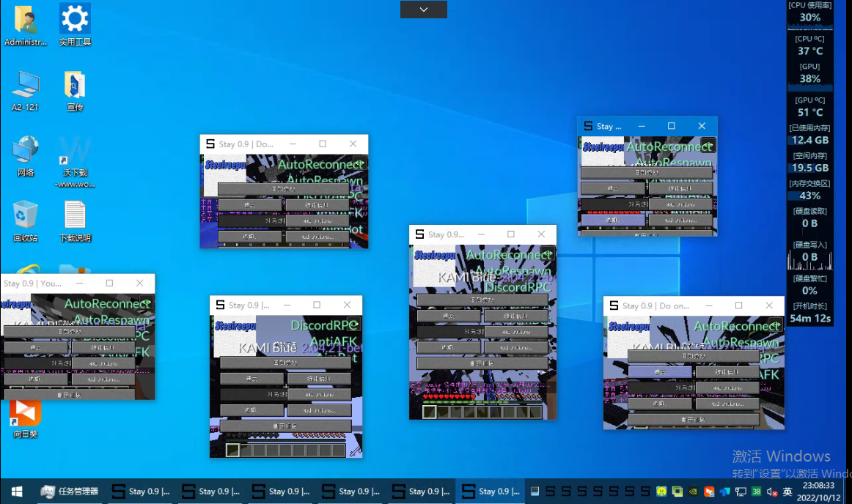This screenshot has height=504, width=852.
Task: Maximize the 'Stay 0.9 | Do on...' window
Action: click(738, 305)
